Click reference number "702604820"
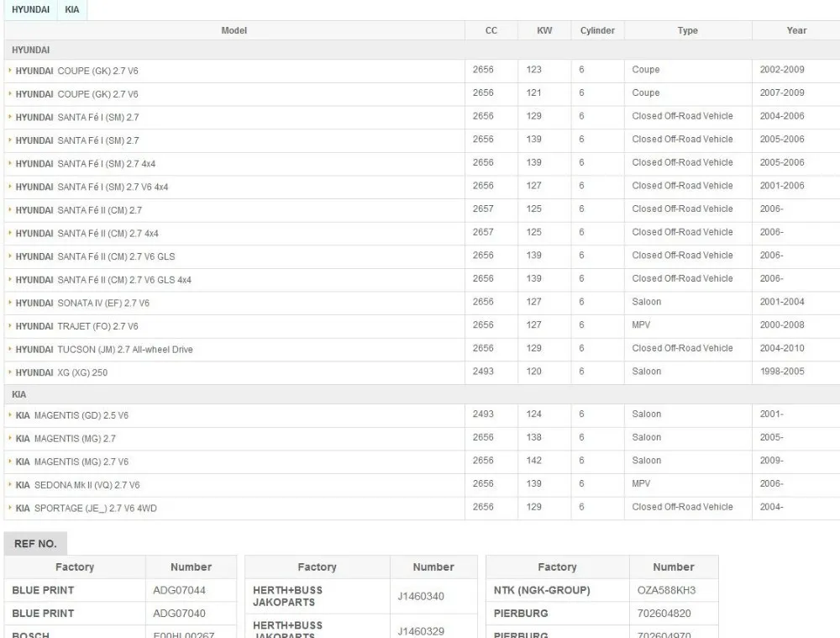The image size is (840, 638). pos(664,614)
